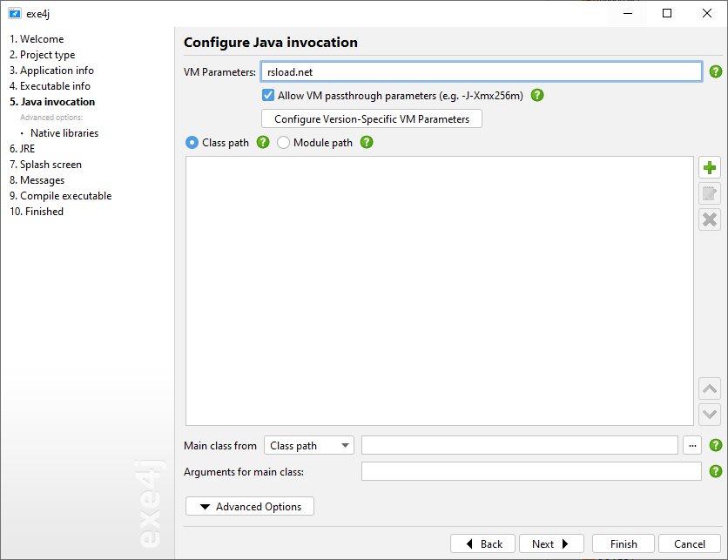Toggle Allow VM passthrough parameters checkbox
Screen dimensions: 728x560
coord(268,96)
